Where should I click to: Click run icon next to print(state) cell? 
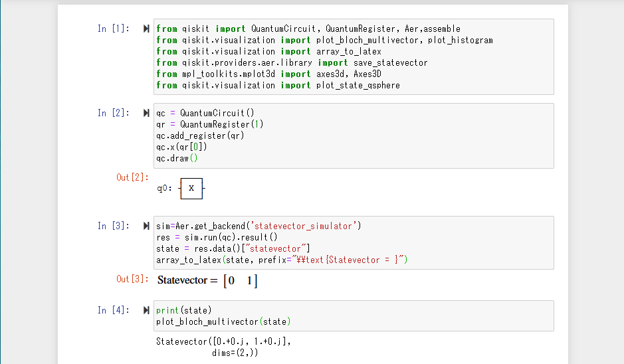click(146, 310)
